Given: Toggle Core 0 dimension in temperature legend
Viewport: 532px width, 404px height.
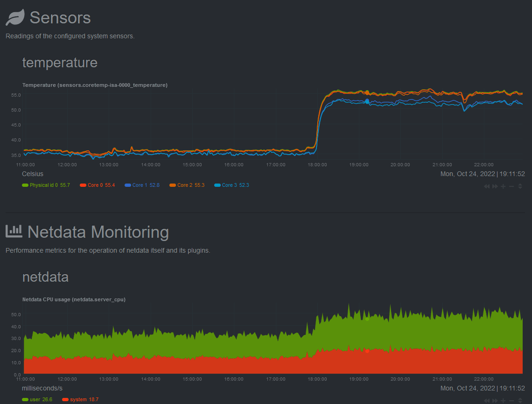Looking at the screenshot, I should point(98,185).
